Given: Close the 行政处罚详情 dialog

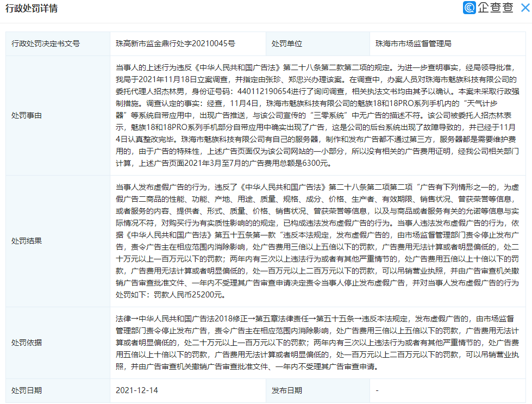Looking at the screenshot, I should click(x=525, y=8).
